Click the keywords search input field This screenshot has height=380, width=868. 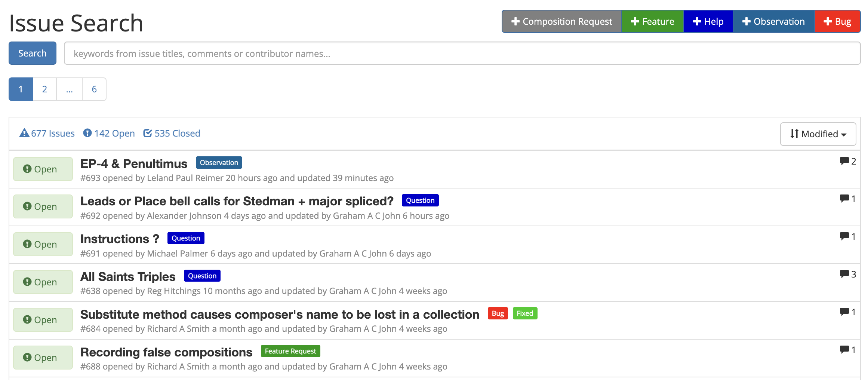[462, 53]
